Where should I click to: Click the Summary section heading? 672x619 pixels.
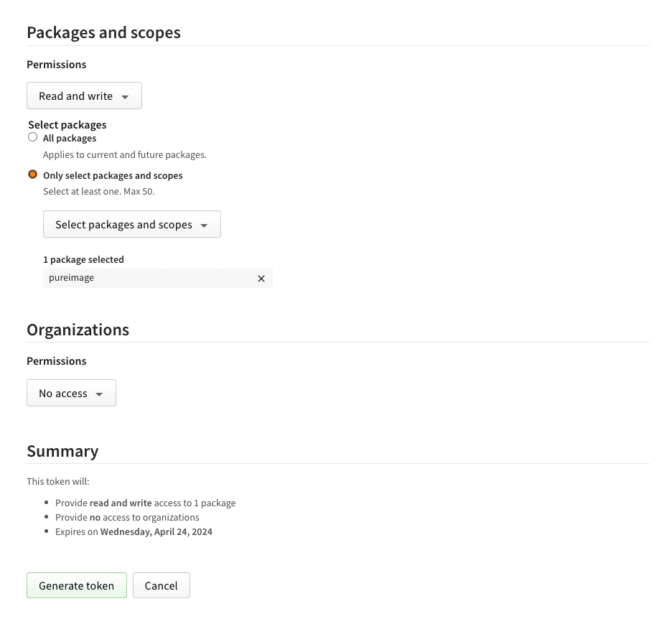62,451
